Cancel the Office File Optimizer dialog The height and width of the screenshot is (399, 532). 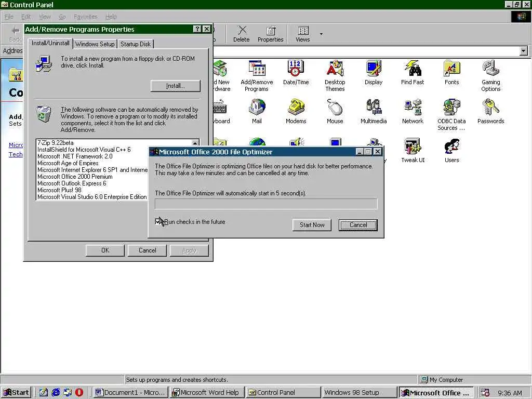click(358, 224)
